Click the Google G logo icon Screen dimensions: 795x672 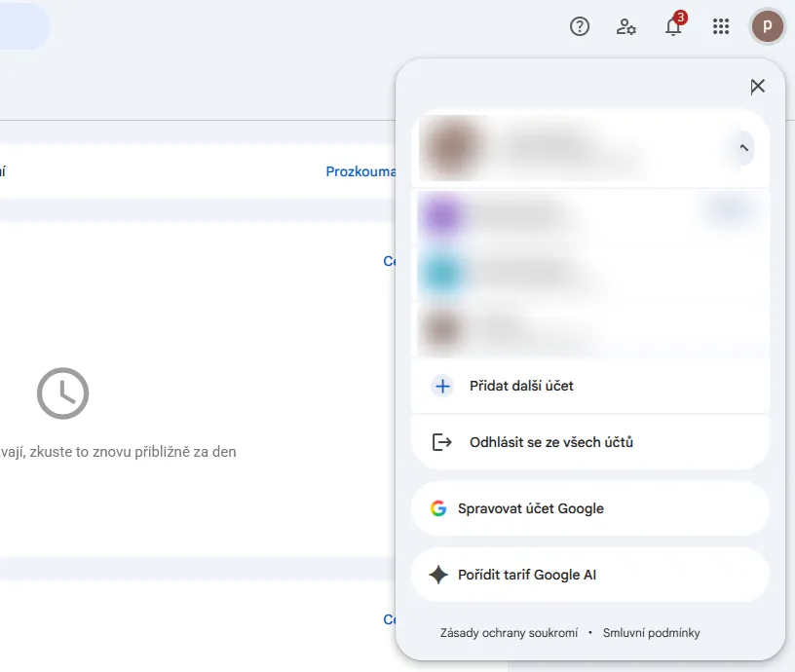tap(438, 508)
